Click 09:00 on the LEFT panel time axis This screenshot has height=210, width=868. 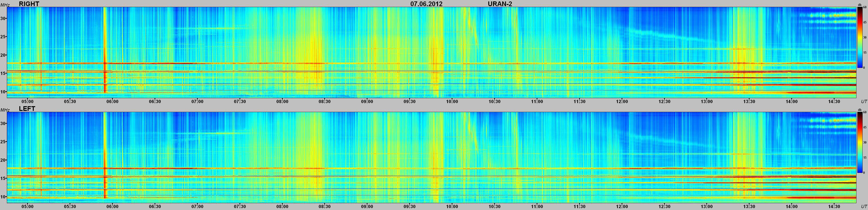coord(367,206)
